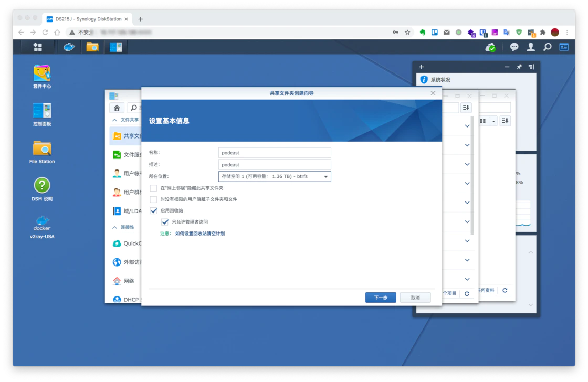This screenshot has width=588, height=382.
Task: Open File Station from the taskbar
Action: tap(92, 47)
